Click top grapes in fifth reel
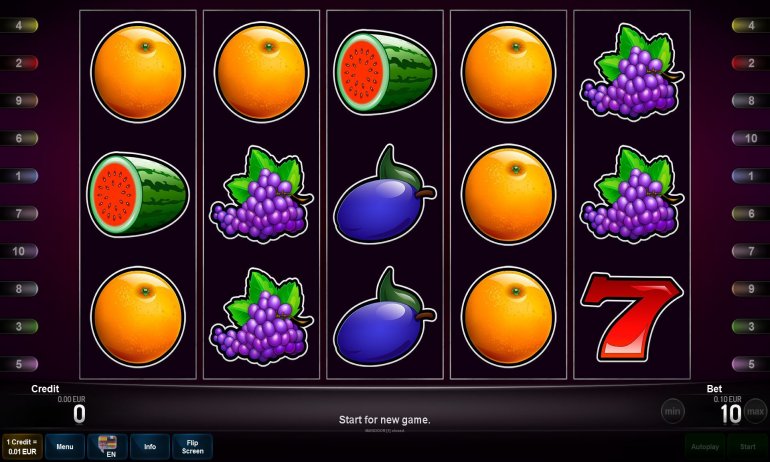Screen dimensions: 770x462 pyautogui.click(x=632, y=72)
